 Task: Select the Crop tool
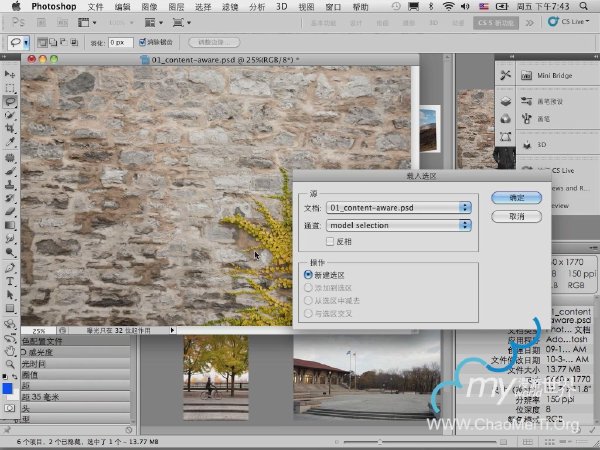10,128
